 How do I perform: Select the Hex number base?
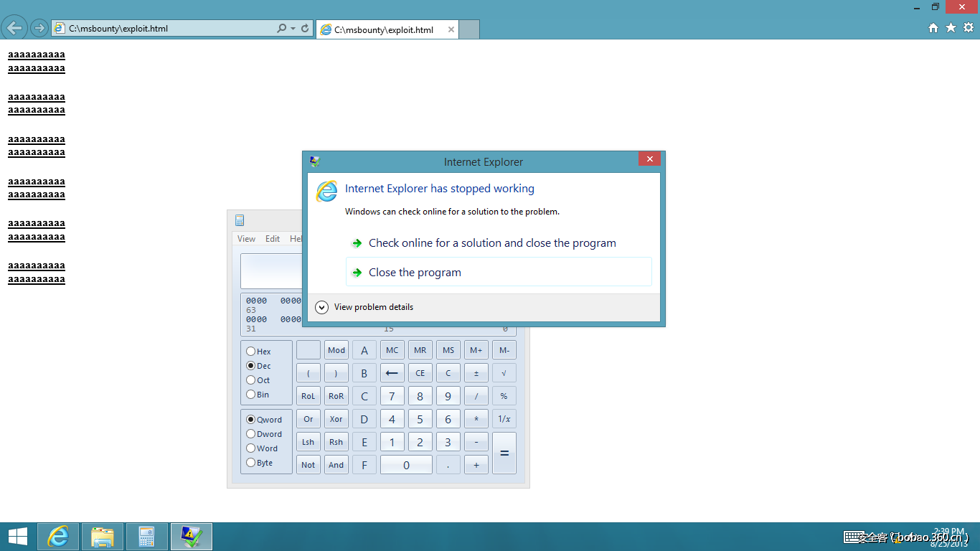[253, 351]
